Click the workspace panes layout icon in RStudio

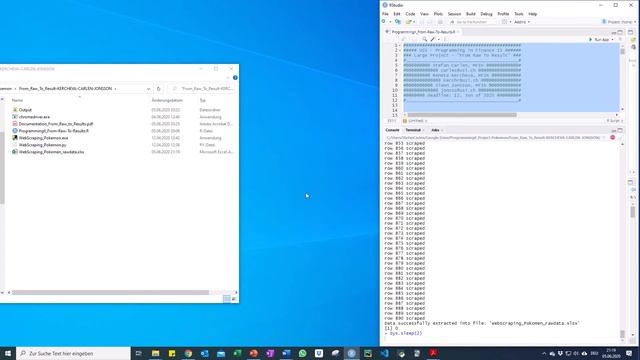505,22
